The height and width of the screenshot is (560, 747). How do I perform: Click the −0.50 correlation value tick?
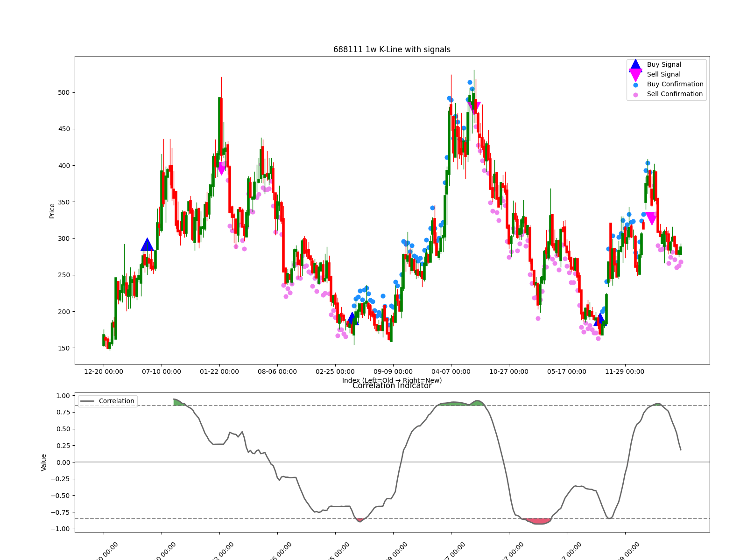click(60, 496)
